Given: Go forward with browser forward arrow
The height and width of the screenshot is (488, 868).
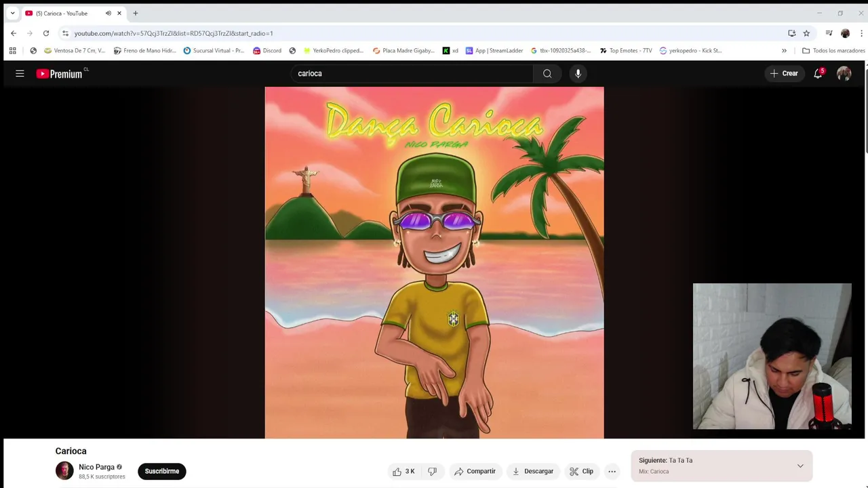Looking at the screenshot, I should (29, 33).
